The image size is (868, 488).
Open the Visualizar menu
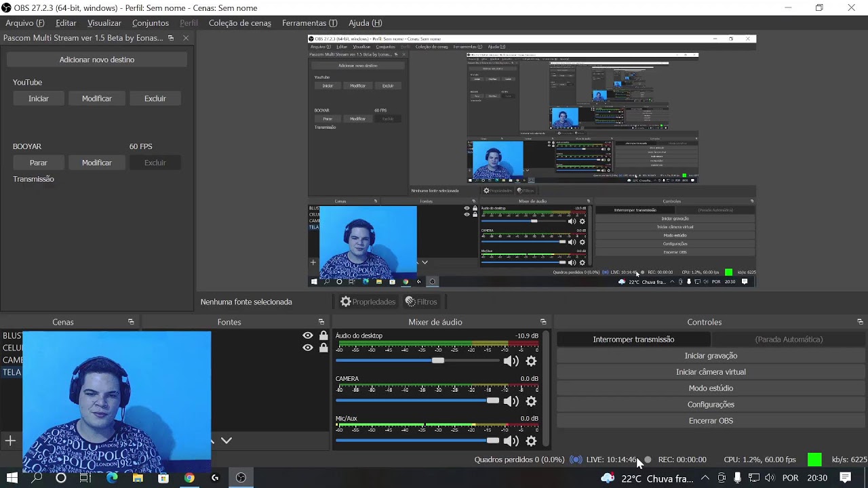(x=104, y=23)
